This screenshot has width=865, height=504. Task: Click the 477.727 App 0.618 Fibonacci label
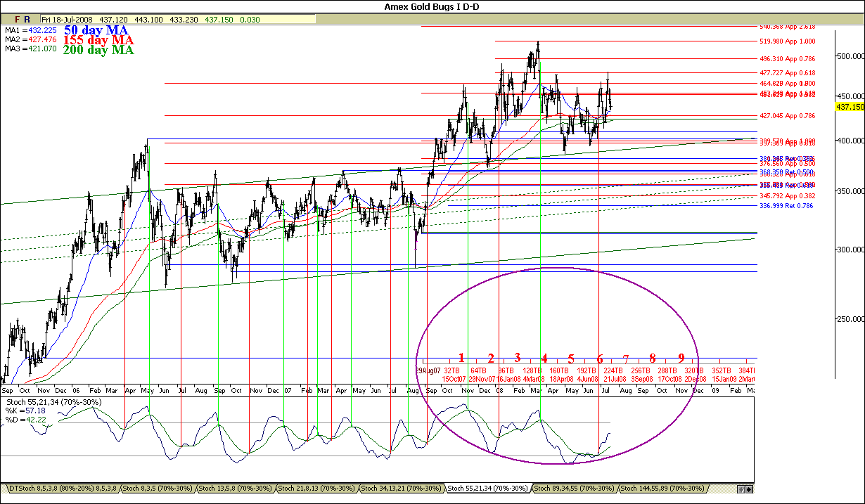(787, 72)
